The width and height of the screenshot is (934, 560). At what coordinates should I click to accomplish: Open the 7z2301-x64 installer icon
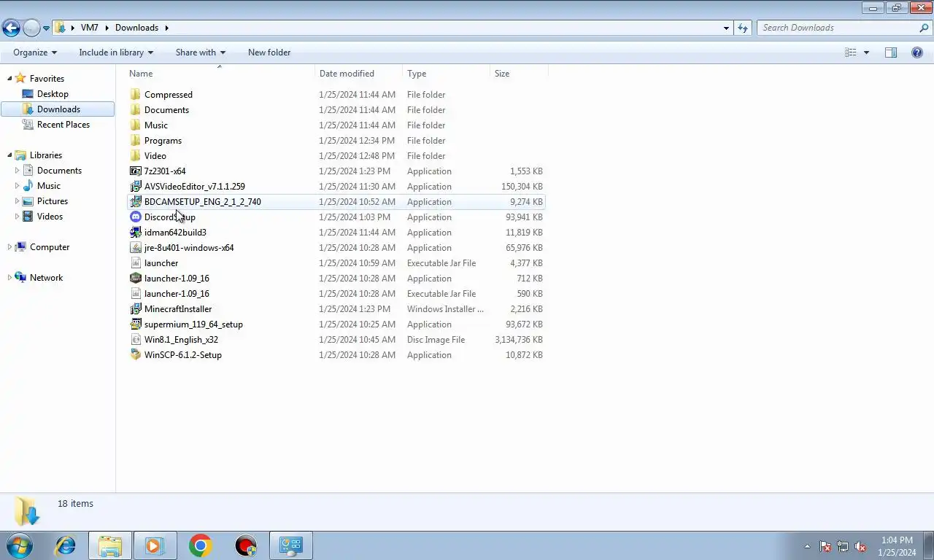click(x=135, y=171)
